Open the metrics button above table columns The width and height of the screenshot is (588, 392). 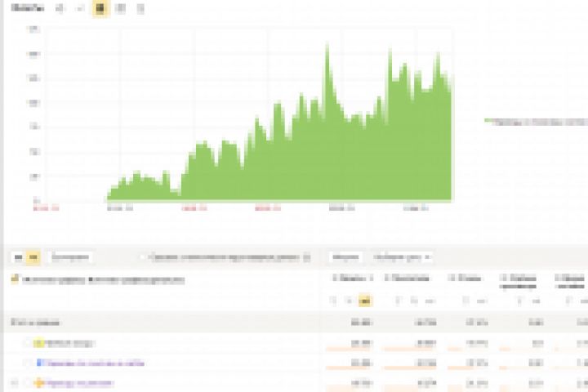tap(345, 257)
